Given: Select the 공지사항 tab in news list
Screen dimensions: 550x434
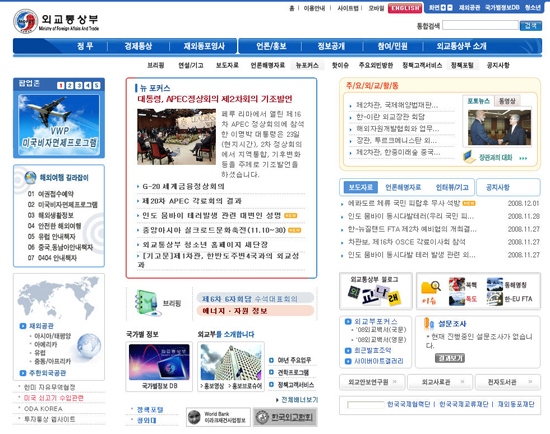Looking at the screenshot, I should point(498,187).
